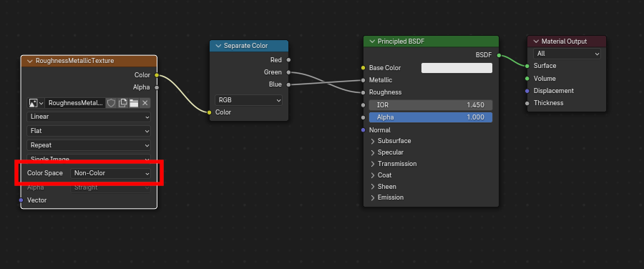Expand the Subsurface panel

(x=391, y=141)
